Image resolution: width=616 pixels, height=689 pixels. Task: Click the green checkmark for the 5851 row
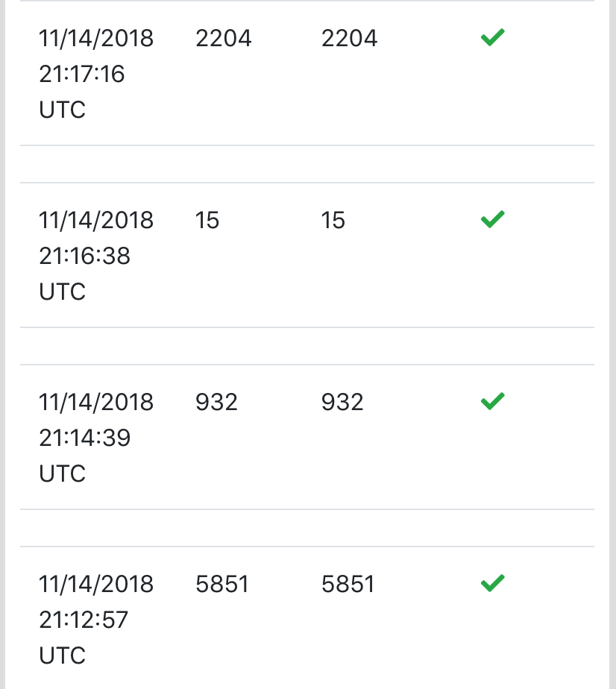pos(492,583)
